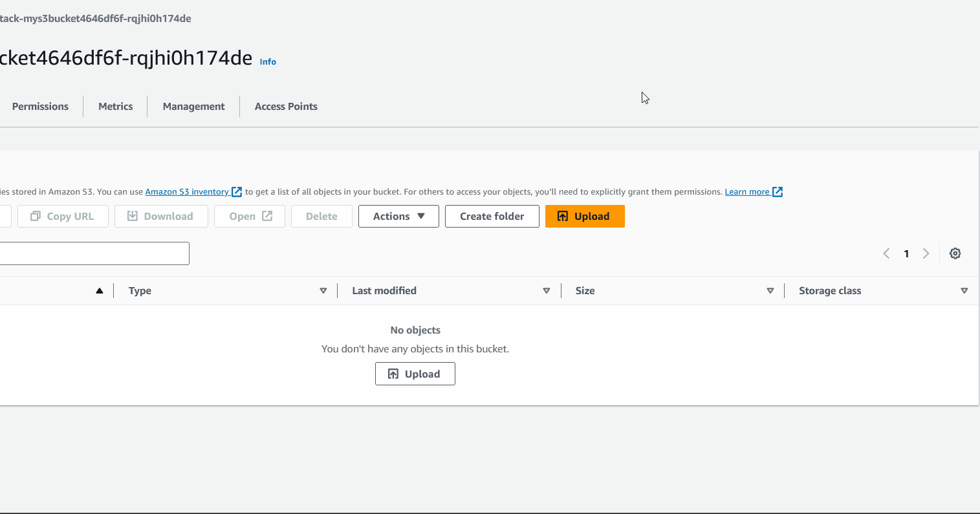Open the Type column filter dropdown

[x=323, y=290]
